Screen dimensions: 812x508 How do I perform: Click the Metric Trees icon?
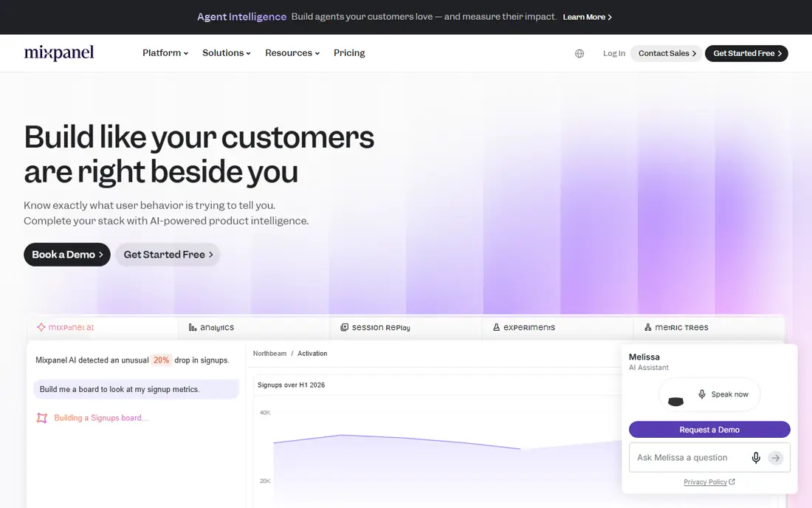[648, 327]
